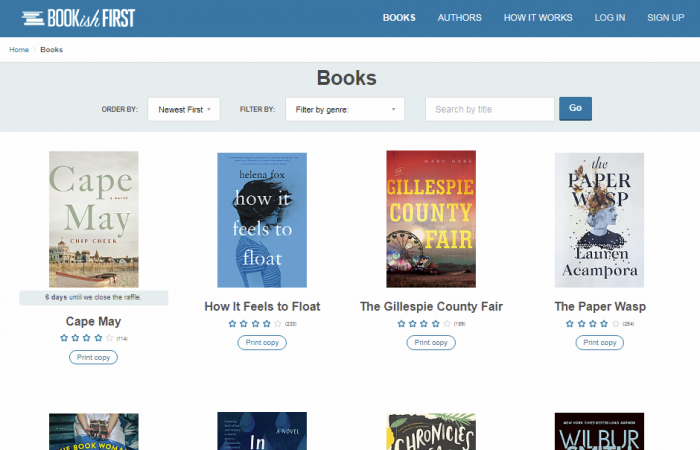
Task: Open How It Feels to Float cover
Action: pyautogui.click(x=262, y=220)
